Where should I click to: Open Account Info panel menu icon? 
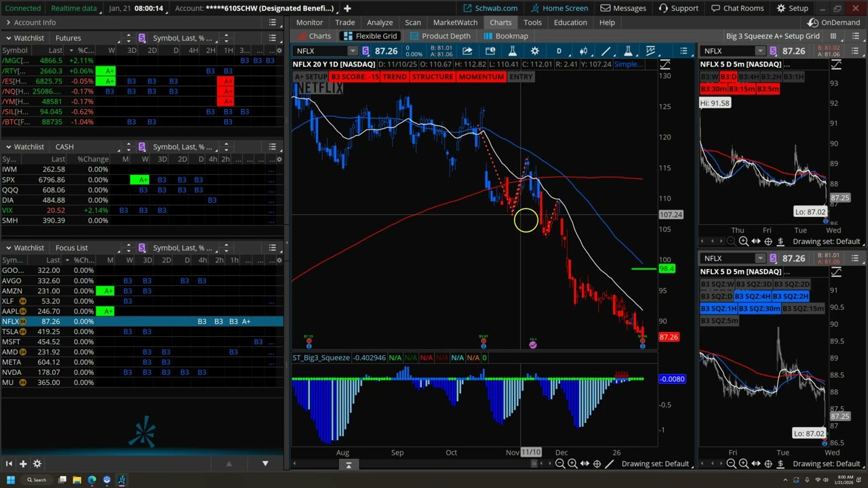272,22
